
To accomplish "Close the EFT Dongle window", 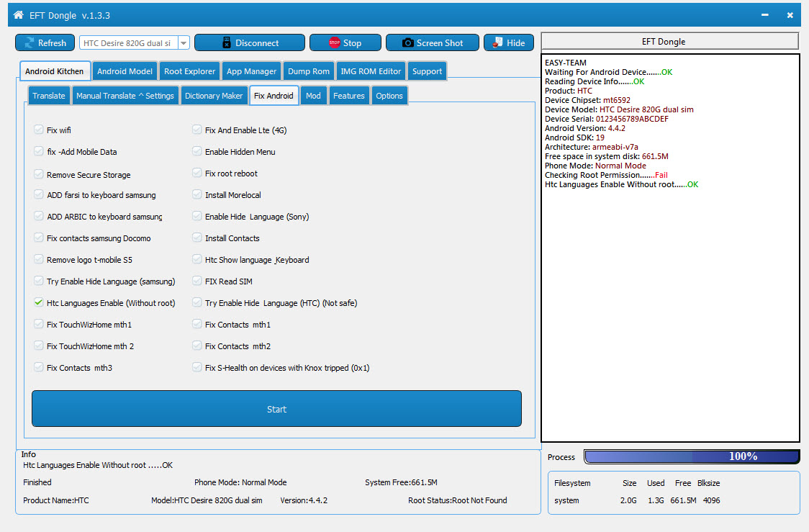I will click(790, 15).
